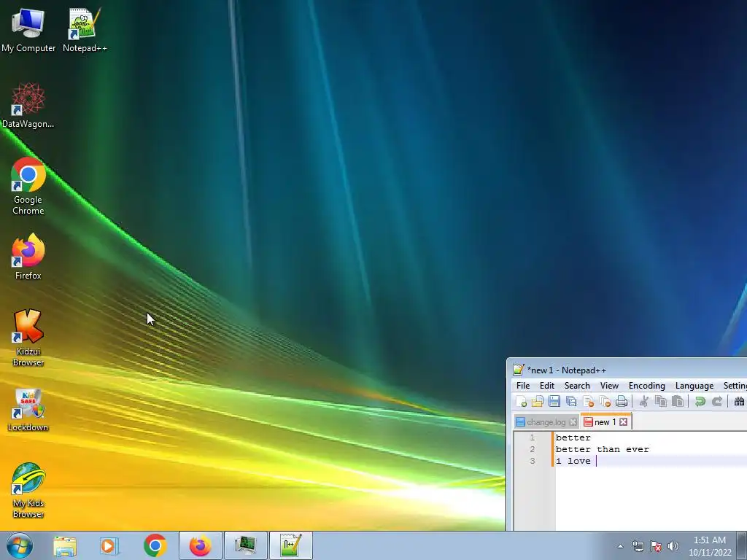Click the Open file folder icon in Notepad++
The image size is (747, 560).
click(x=538, y=402)
